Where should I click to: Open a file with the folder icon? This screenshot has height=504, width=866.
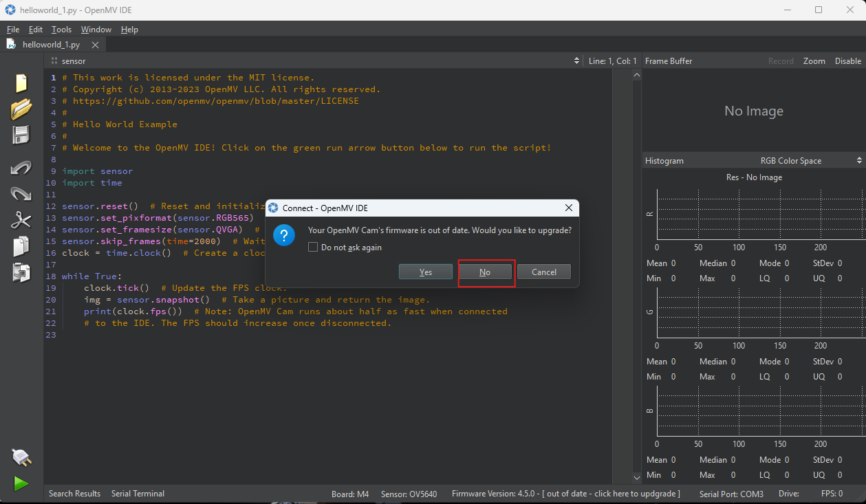tap(21, 109)
